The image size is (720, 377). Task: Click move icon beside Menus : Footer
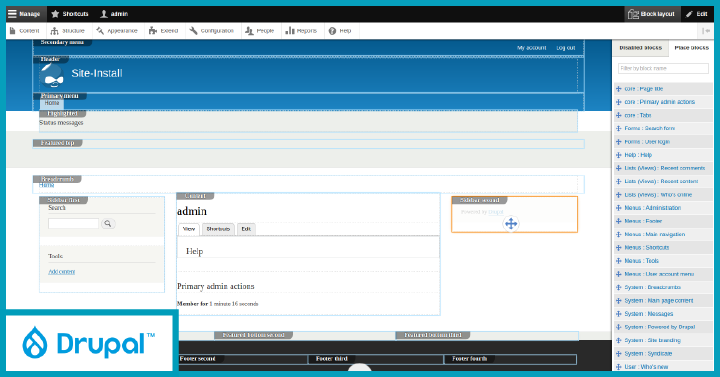pos(619,221)
